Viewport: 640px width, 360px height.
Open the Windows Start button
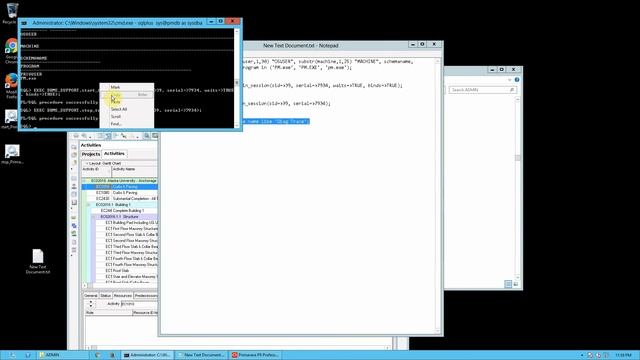click(12, 355)
